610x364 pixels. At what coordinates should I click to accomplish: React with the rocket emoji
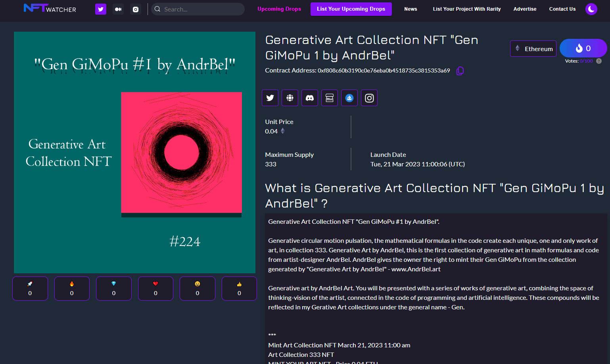pos(30,288)
